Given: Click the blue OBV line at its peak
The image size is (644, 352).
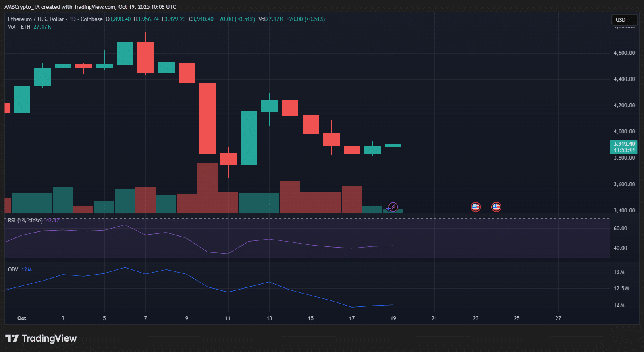Looking at the screenshot, I should [125, 268].
